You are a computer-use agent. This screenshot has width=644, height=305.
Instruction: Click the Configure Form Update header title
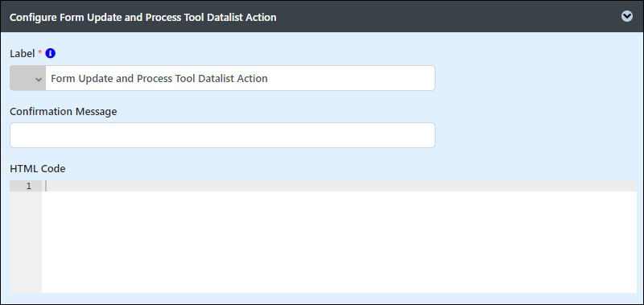tap(143, 17)
